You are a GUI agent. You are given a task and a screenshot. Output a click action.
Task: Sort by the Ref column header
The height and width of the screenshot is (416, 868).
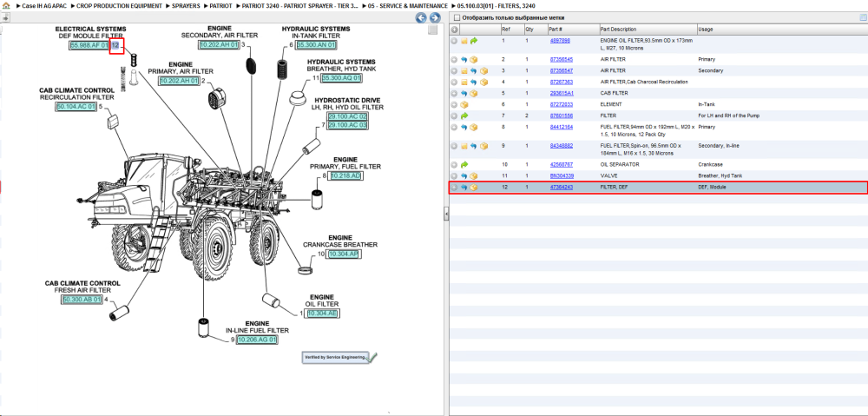point(506,30)
